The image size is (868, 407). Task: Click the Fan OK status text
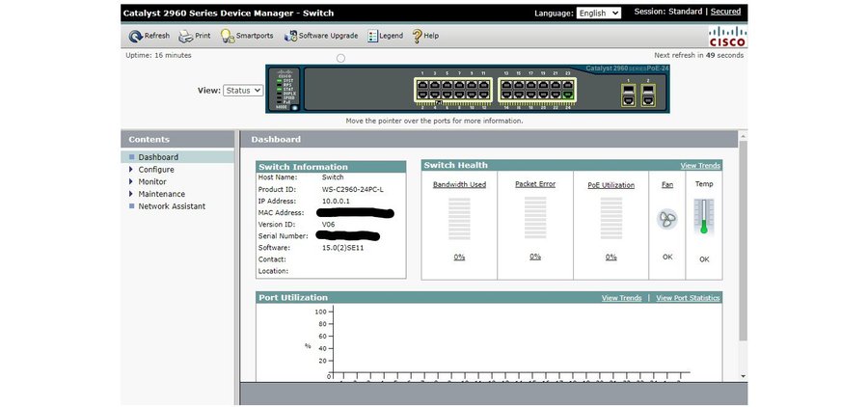(x=667, y=257)
